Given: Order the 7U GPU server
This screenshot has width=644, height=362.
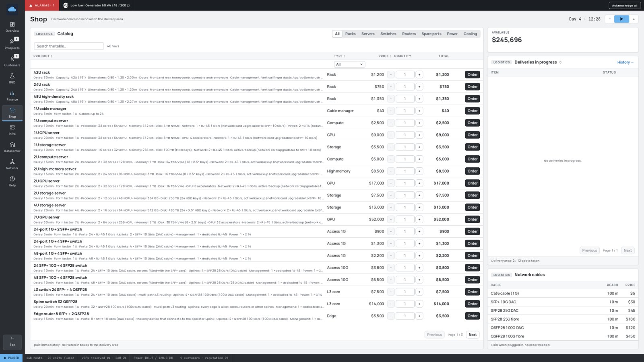Looking at the screenshot, I should click(x=473, y=219).
